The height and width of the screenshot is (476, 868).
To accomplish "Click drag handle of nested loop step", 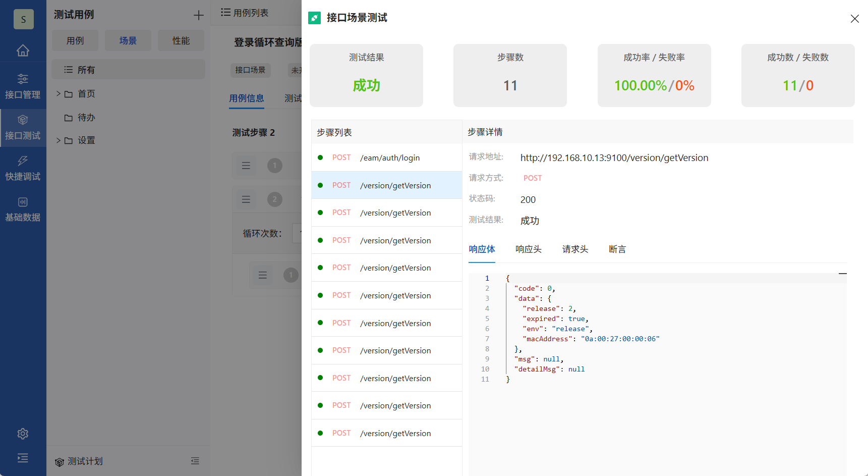I will (263, 275).
